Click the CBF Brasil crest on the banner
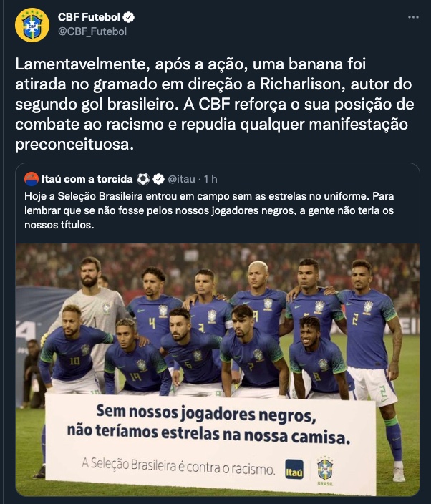431x504 pixels. pos(325,470)
